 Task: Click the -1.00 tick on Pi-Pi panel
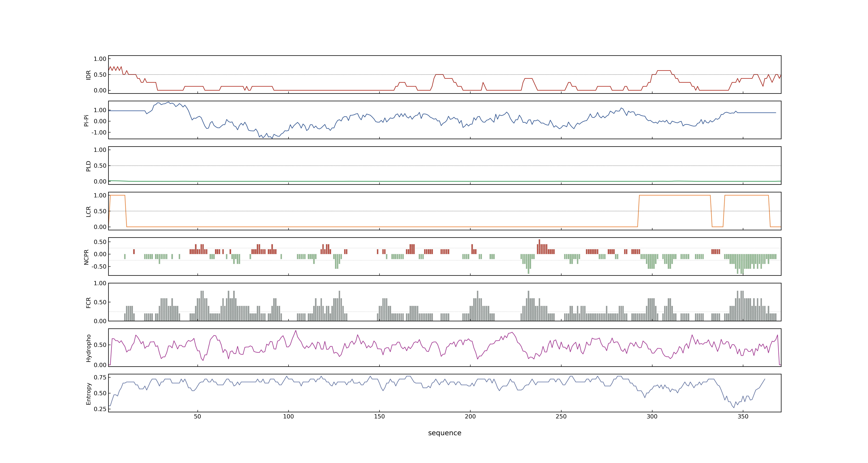[x=99, y=132]
